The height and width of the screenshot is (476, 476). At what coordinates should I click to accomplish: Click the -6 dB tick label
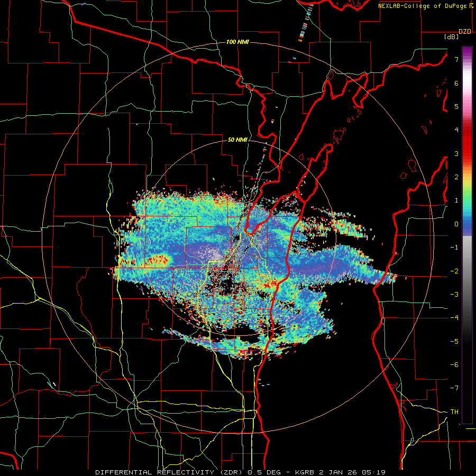click(x=454, y=365)
